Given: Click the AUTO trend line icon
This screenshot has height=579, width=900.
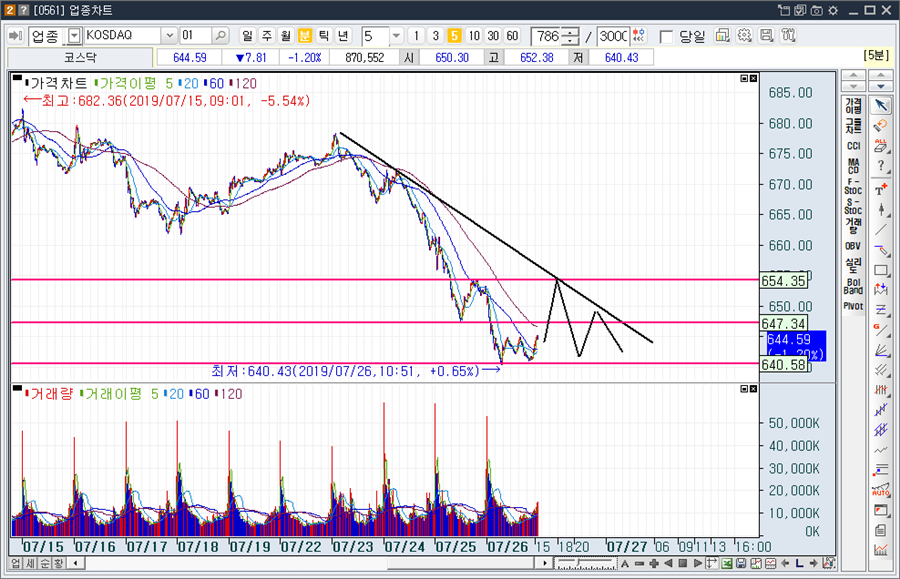Looking at the screenshot, I should coord(881,490).
